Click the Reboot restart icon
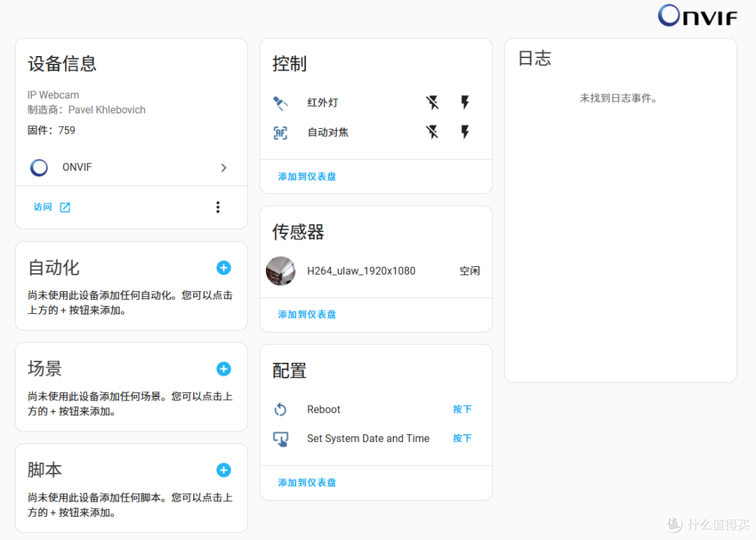 [280, 410]
